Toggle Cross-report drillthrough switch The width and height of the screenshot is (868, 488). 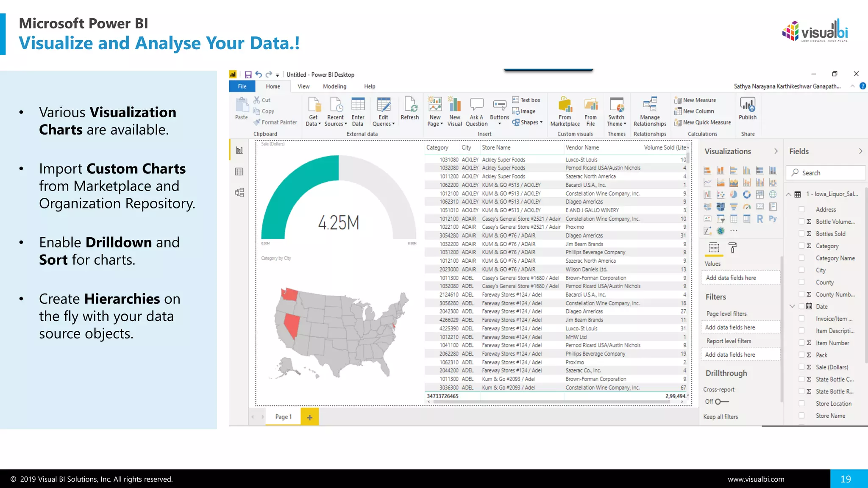click(722, 402)
